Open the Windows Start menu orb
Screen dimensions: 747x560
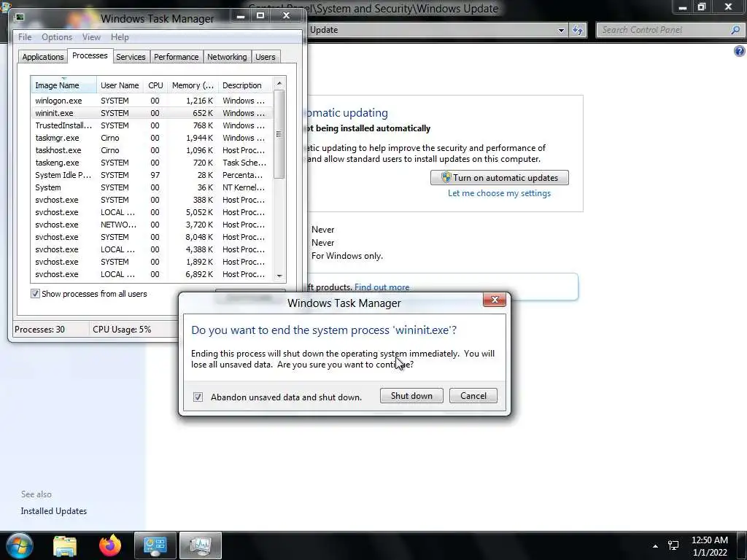tap(20, 545)
